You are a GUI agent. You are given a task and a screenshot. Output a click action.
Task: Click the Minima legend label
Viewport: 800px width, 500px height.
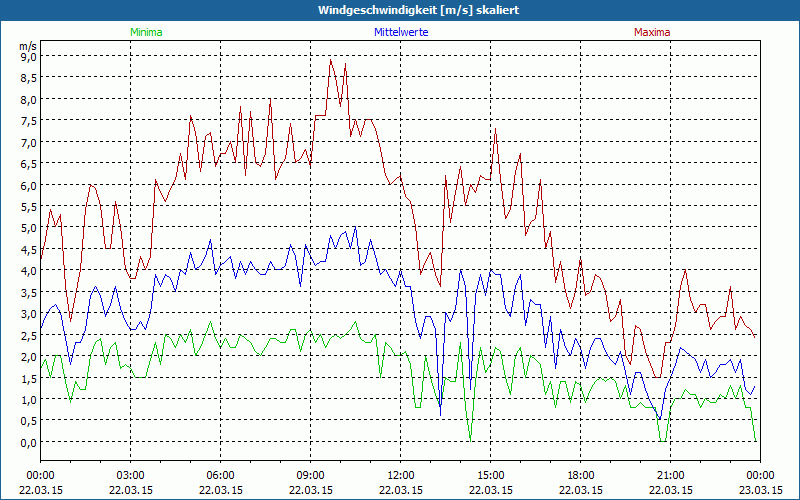(x=146, y=32)
